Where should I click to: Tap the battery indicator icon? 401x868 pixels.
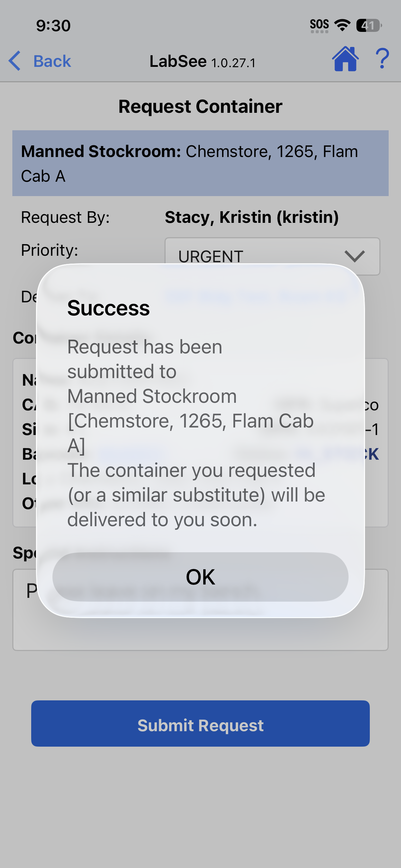pos(369,25)
